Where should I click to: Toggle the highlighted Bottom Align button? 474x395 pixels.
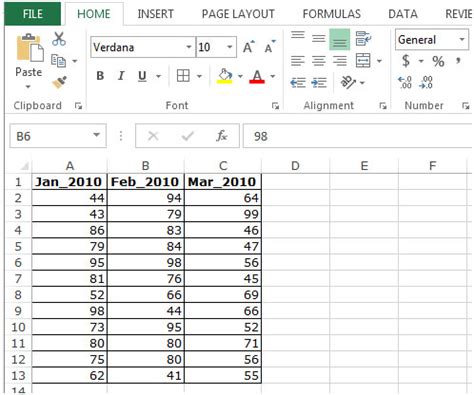click(339, 39)
